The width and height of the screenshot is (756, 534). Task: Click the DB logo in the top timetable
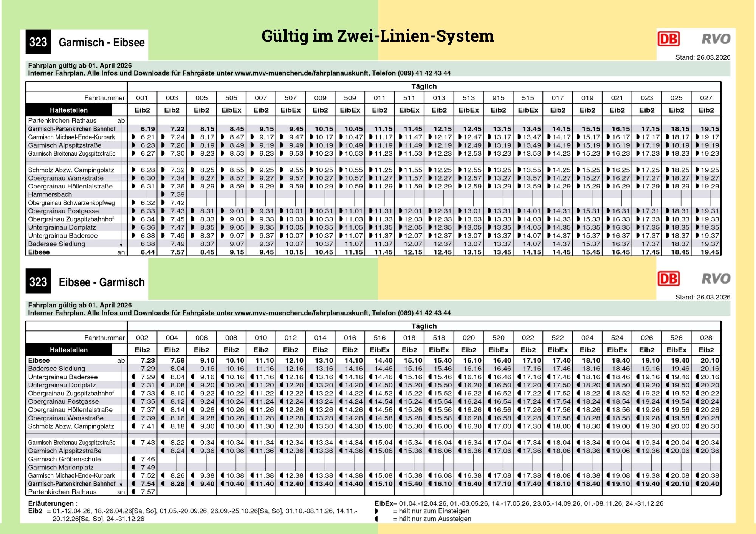pos(668,39)
